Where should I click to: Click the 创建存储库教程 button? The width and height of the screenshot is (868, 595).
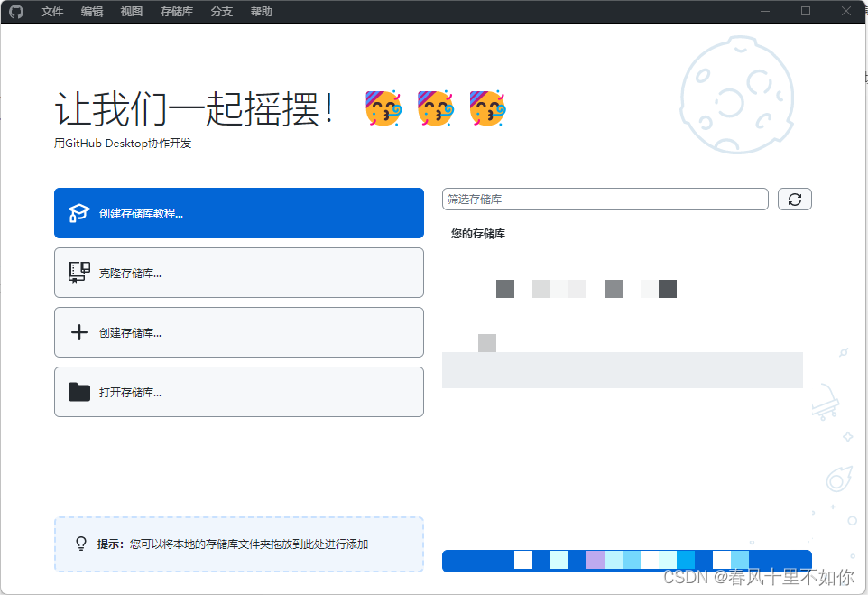point(239,213)
